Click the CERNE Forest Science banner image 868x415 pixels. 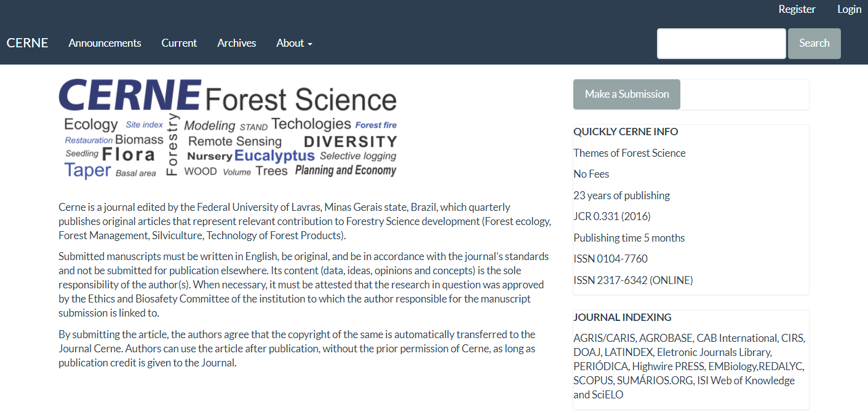[x=228, y=128]
